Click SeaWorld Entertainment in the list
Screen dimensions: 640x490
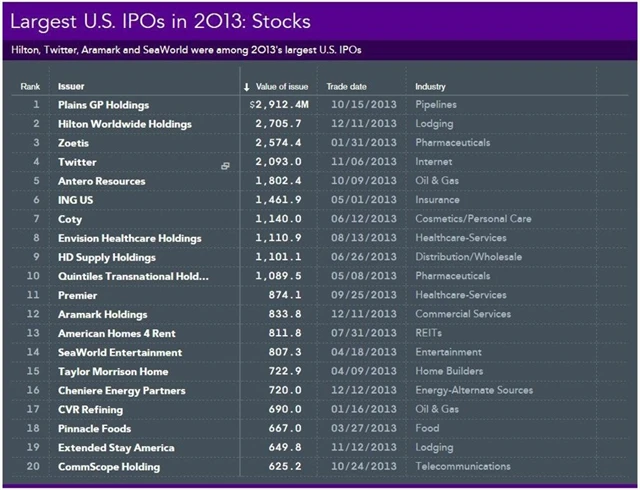(120, 352)
